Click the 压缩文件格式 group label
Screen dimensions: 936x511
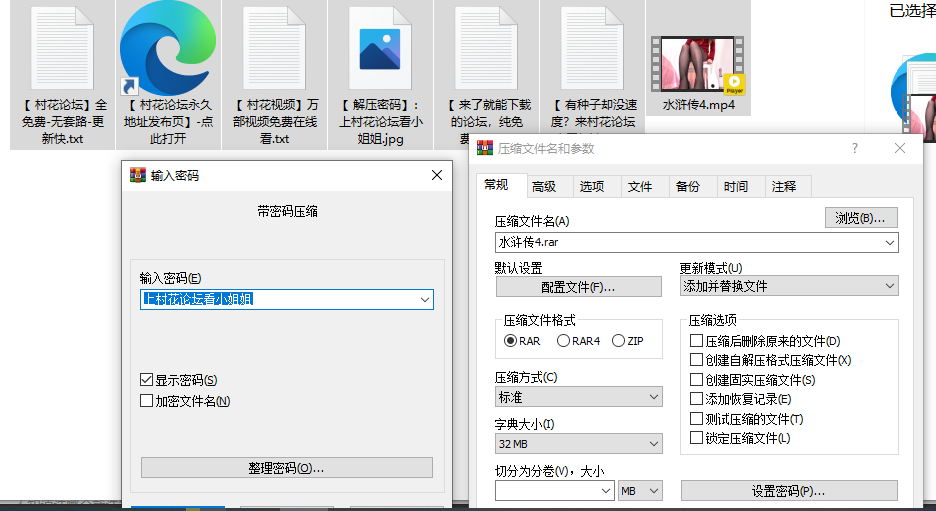click(539, 321)
